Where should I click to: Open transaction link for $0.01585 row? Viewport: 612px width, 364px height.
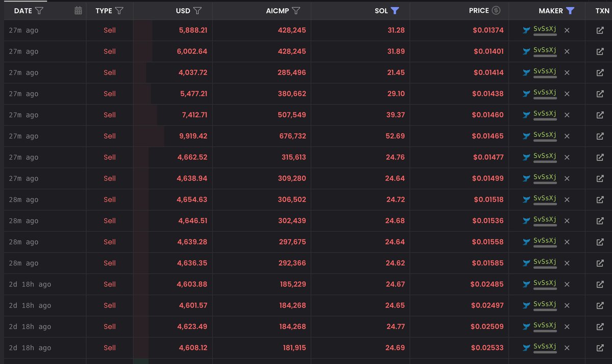tap(600, 263)
